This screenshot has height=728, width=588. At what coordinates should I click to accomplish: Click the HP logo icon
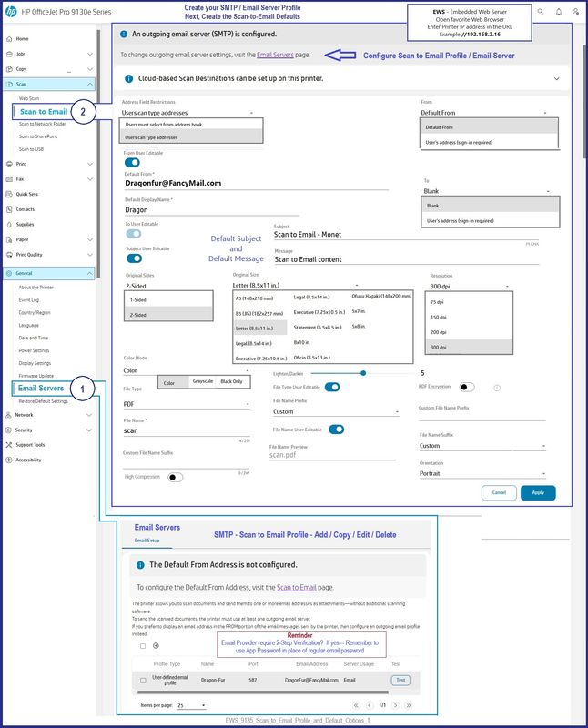coord(11,12)
